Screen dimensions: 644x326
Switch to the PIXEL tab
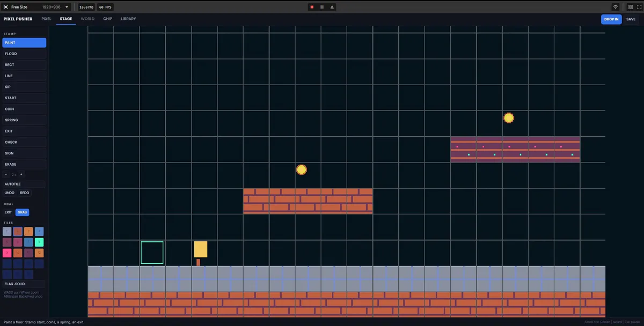point(46,19)
